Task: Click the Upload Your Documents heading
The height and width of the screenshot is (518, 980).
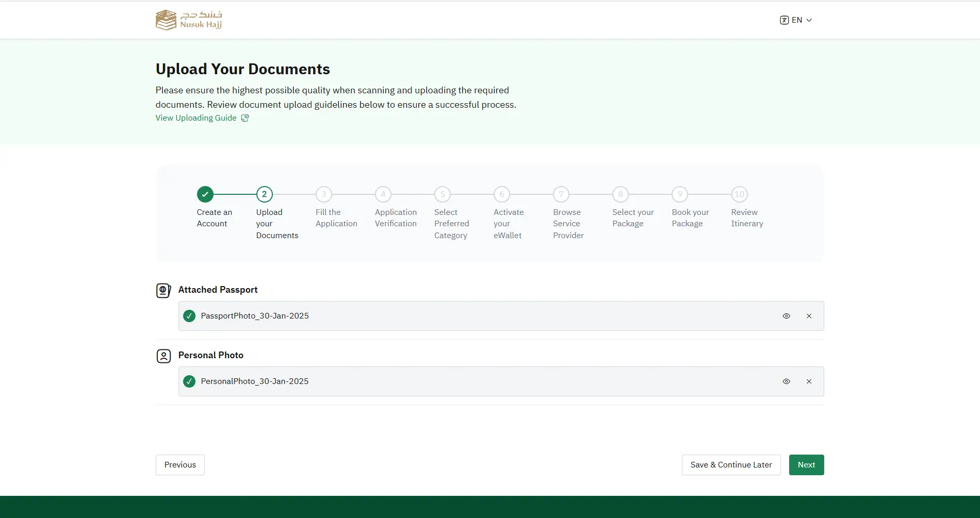Action: click(x=242, y=69)
